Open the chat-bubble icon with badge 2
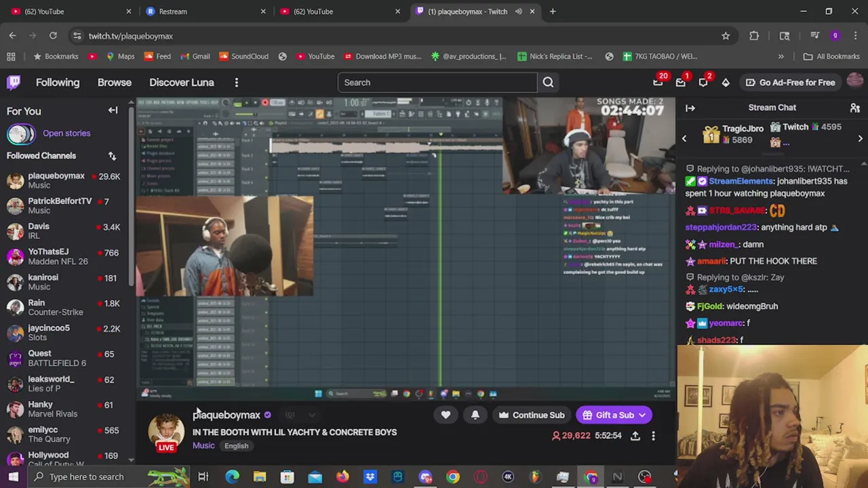This screenshot has height=488, width=868. (703, 83)
